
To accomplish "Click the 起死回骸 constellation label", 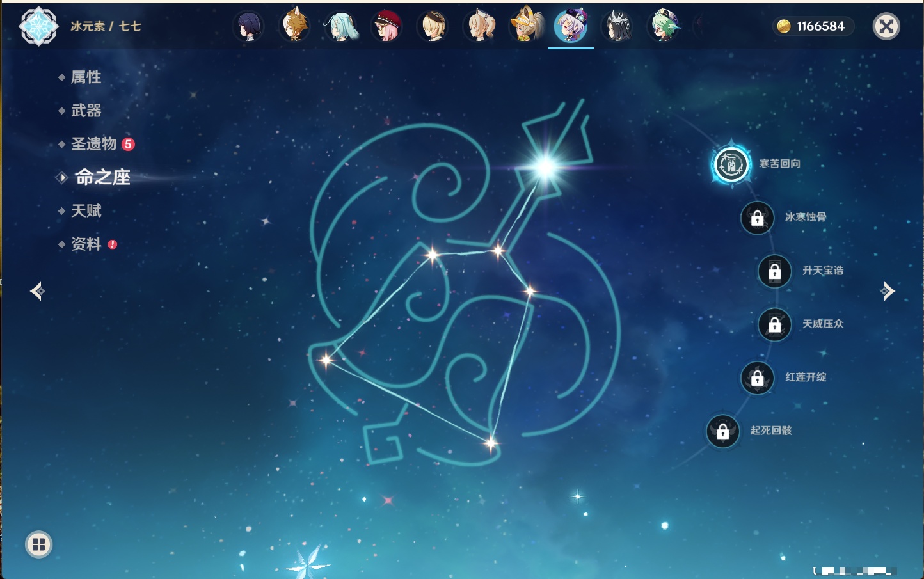I will (771, 431).
